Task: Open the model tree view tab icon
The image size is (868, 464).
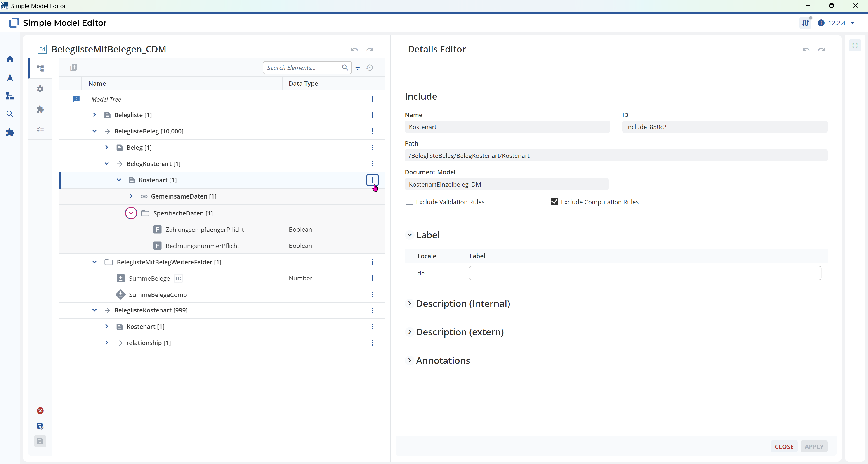Action: 40,69
